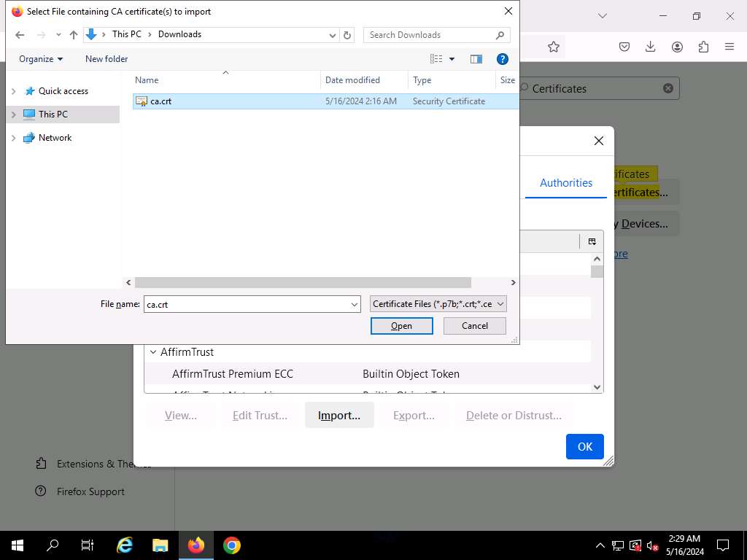The width and height of the screenshot is (747, 560).
Task: Open the file dialog Help icon
Action: pyautogui.click(x=502, y=59)
